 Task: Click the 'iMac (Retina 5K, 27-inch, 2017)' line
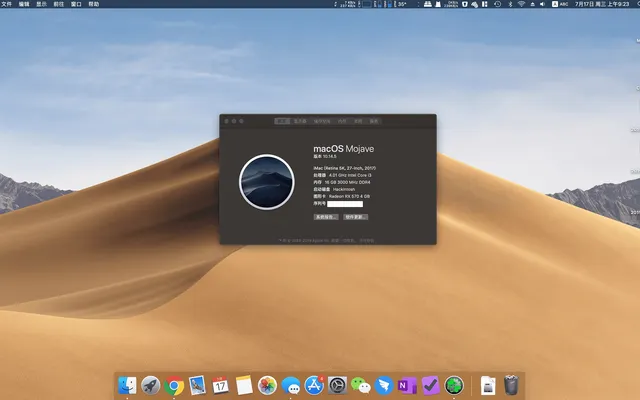click(344, 168)
